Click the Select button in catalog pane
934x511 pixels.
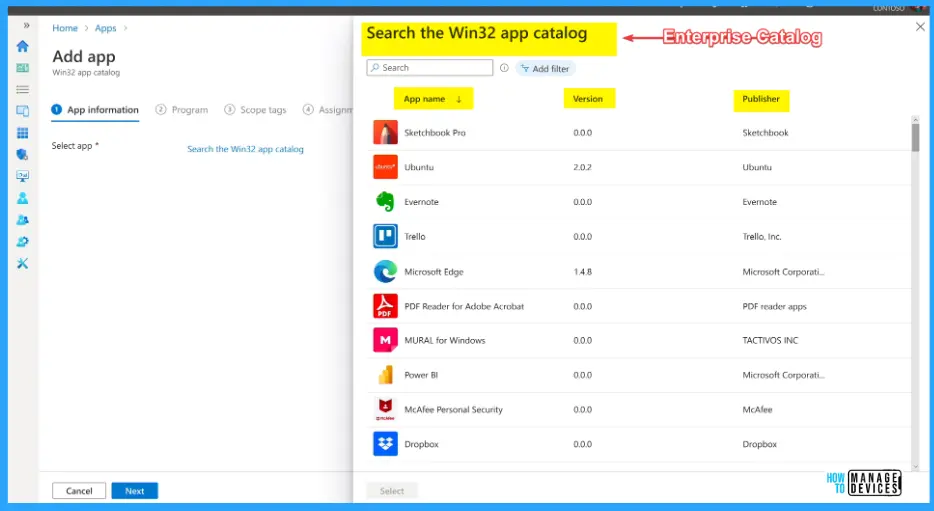click(392, 491)
